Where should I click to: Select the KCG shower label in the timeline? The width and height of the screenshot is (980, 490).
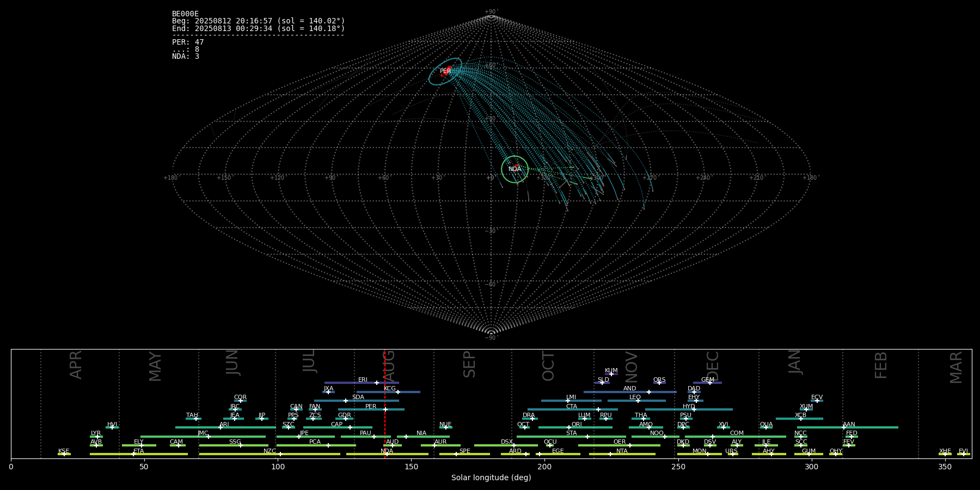(390, 389)
